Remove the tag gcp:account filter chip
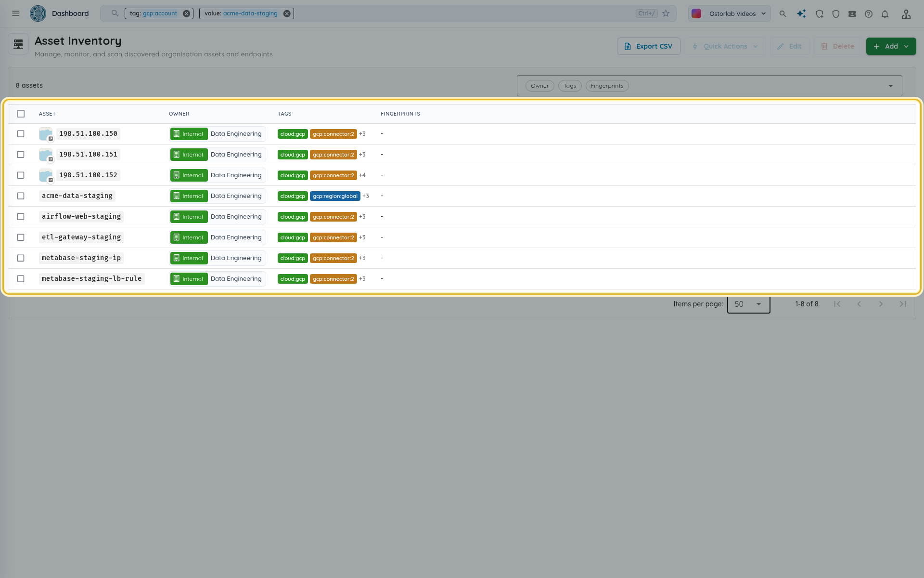The height and width of the screenshot is (578, 924). (x=186, y=13)
